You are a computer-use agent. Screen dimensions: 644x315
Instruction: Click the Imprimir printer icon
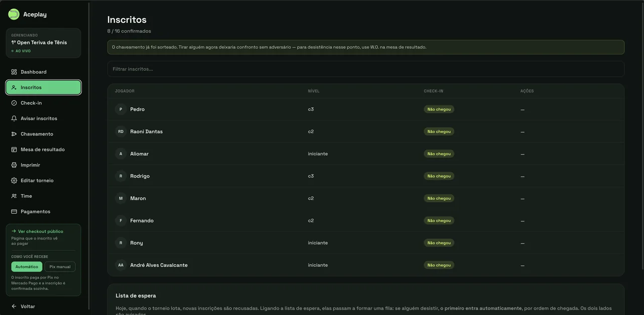14,165
